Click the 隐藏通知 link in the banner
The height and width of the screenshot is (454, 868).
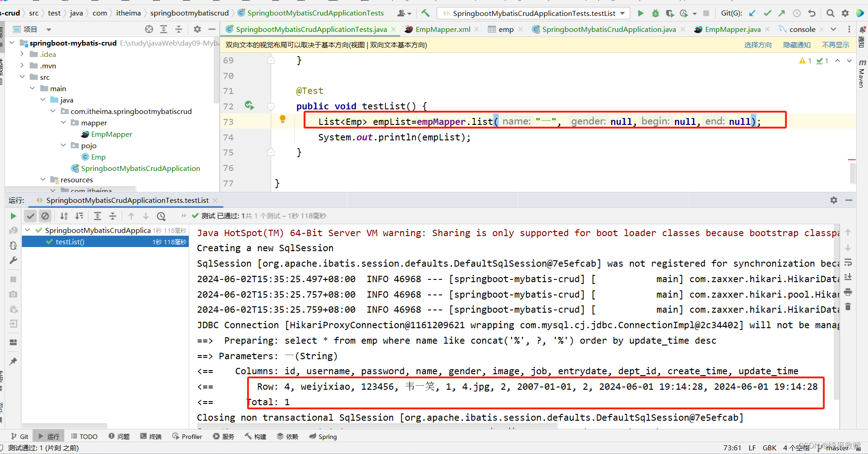tap(797, 45)
